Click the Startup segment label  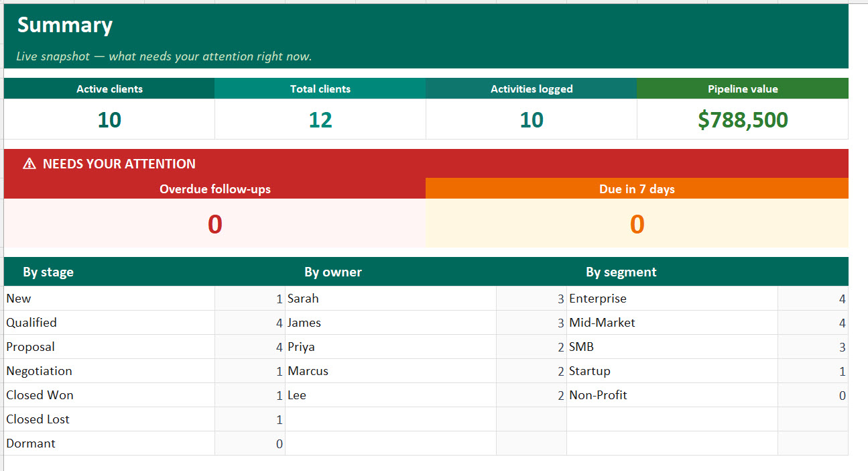[590, 371]
